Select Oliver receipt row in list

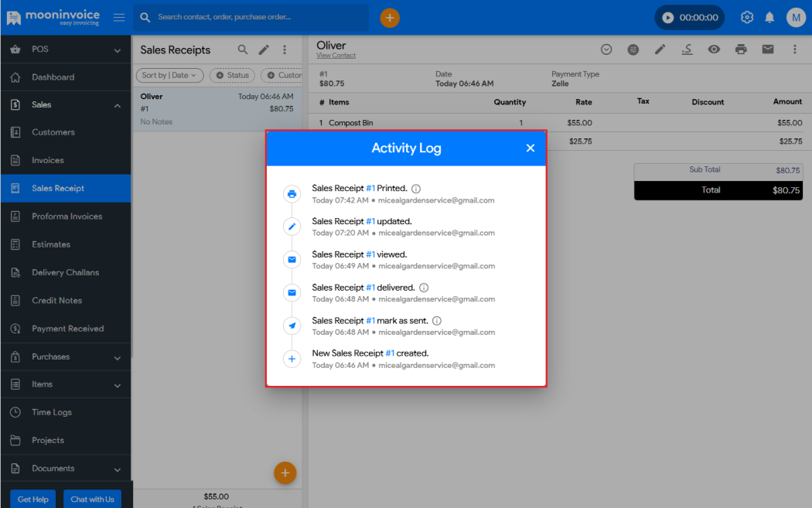[x=217, y=109]
